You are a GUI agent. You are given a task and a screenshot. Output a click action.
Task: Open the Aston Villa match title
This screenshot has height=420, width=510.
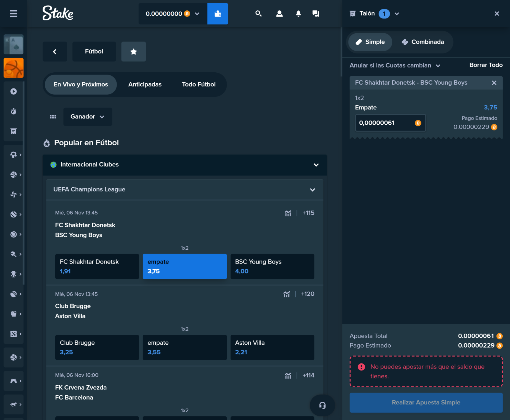click(70, 316)
